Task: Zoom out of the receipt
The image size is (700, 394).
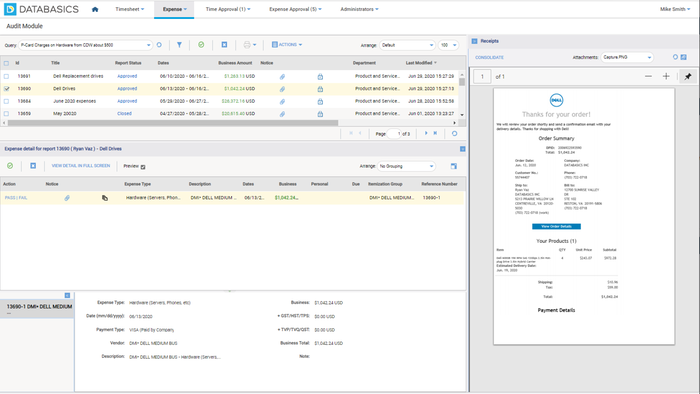Action: [x=648, y=76]
